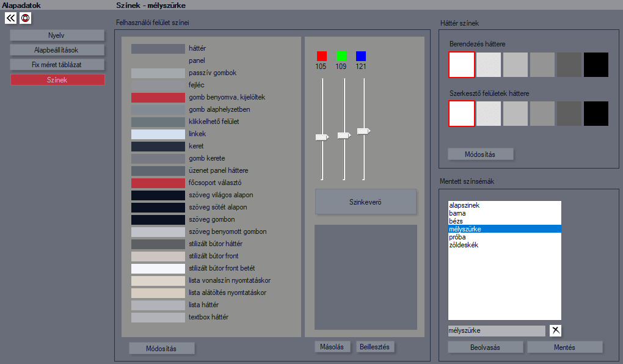The height and width of the screenshot is (364, 623).
Task: Pick the black Berendezés háttere swatch
Action: (596, 65)
